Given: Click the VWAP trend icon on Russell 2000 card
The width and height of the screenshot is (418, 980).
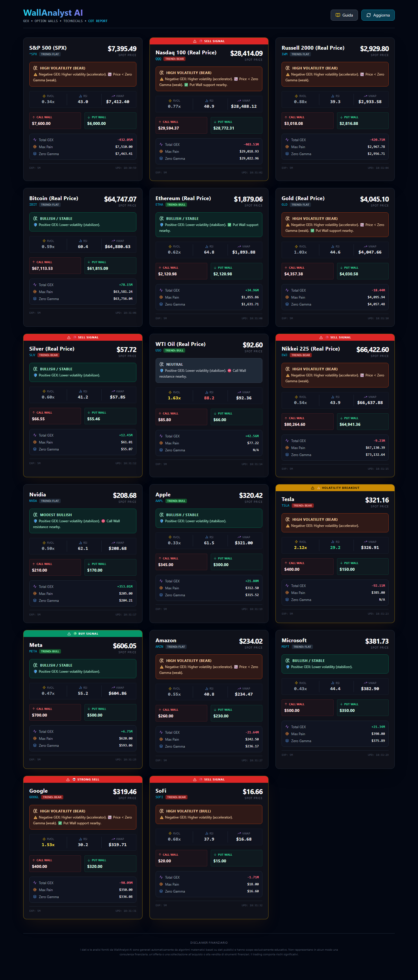Looking at the screenshot, I should (x=365, y=96).
